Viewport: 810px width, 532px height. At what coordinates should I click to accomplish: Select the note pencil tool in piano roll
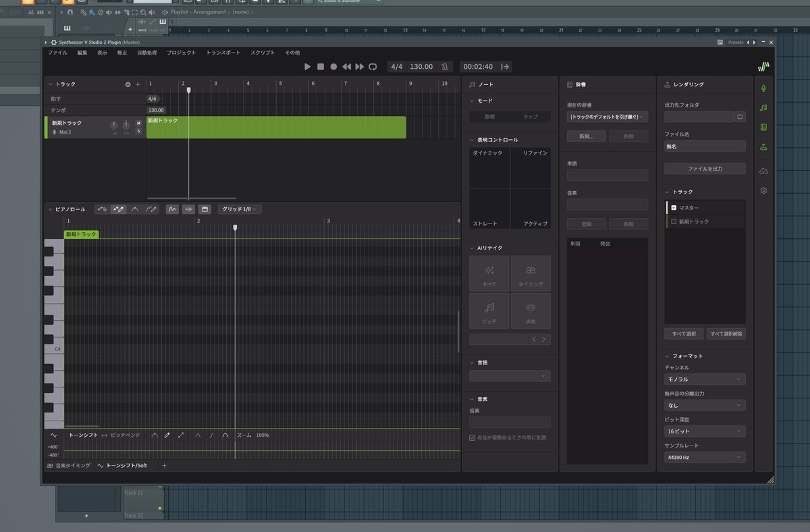[x=119, y=209]
